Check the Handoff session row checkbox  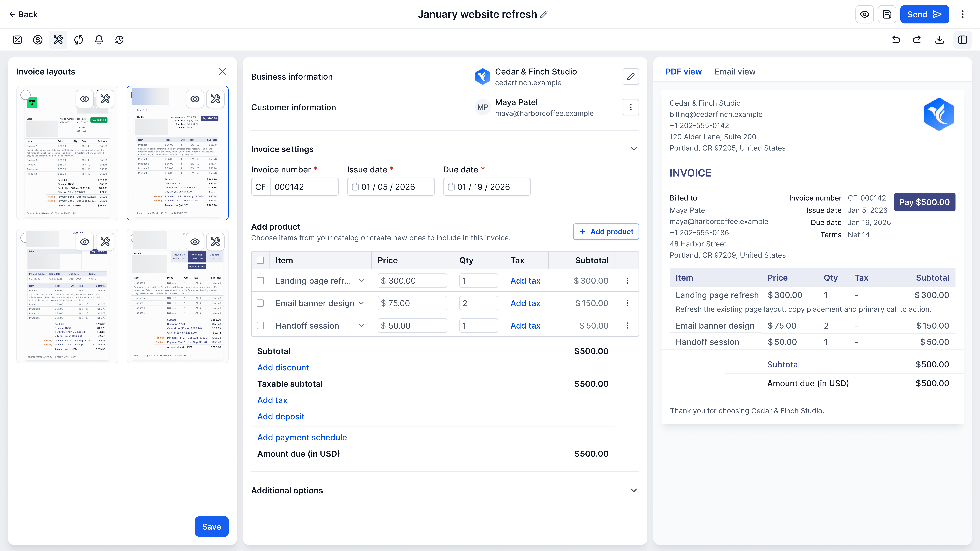[x=260, y=325]
